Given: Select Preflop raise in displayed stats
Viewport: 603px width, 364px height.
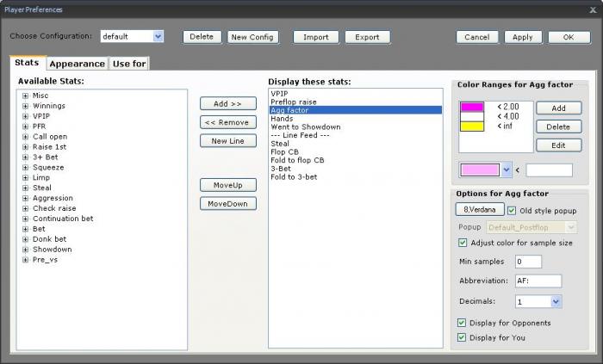Looking at the screenshot, I should 355,102.
